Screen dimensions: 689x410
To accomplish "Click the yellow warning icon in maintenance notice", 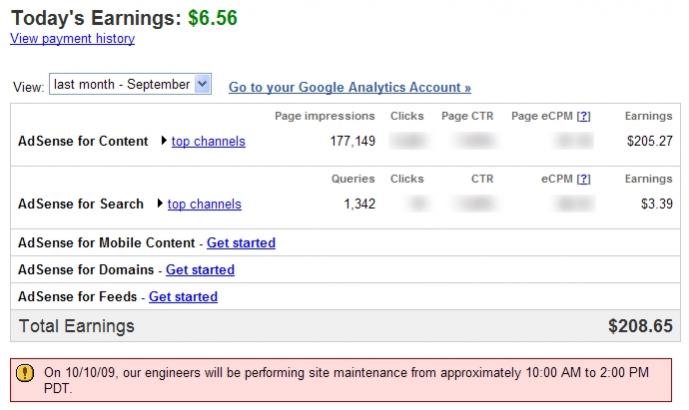I will coord(26,373).
